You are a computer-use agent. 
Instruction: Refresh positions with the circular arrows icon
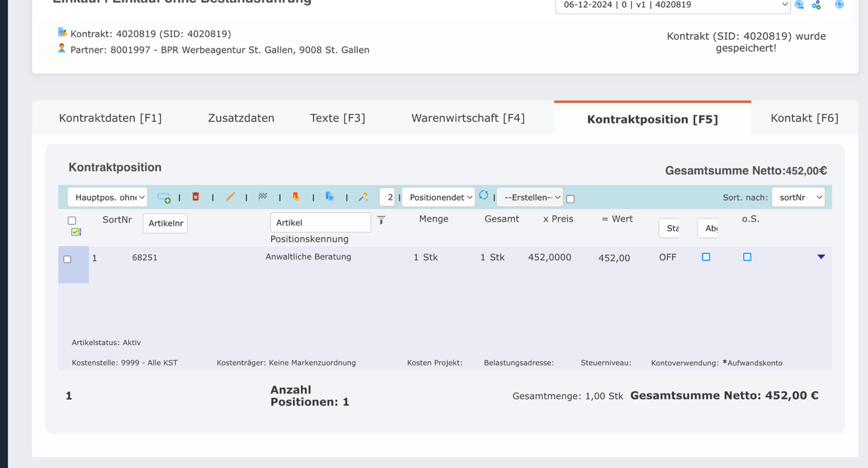coord(484,196)
